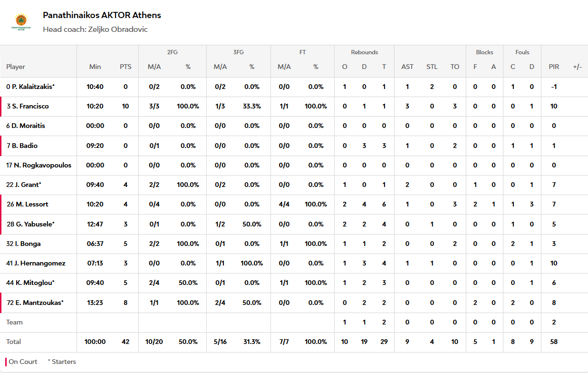The width and height of the screenshot is (588, 373).
Task: Click the TO turnovers column header
Action: [x=455, y=67]
